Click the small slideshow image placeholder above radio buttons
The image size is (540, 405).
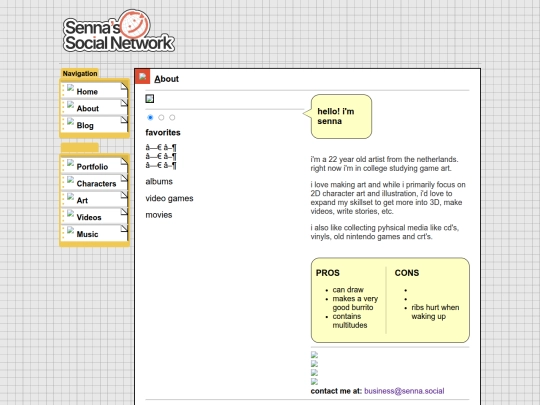(x=150, y=99)
